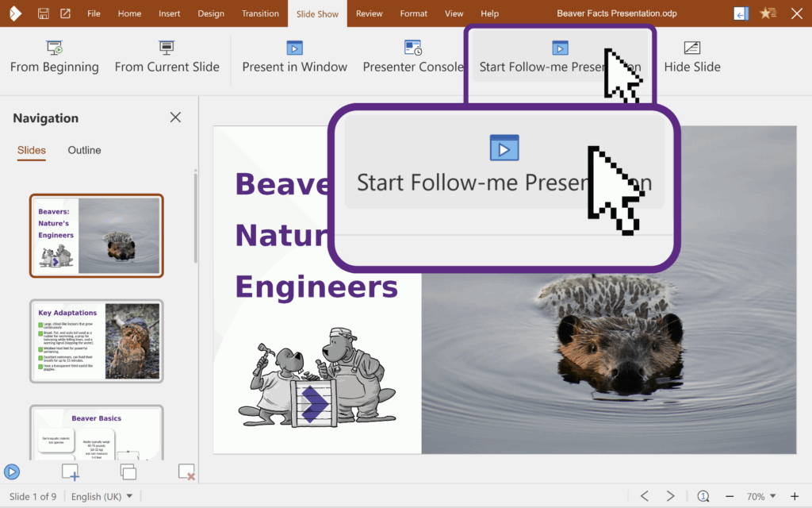Click From Current Slide button
812x508 pixels.
(167, 58)
